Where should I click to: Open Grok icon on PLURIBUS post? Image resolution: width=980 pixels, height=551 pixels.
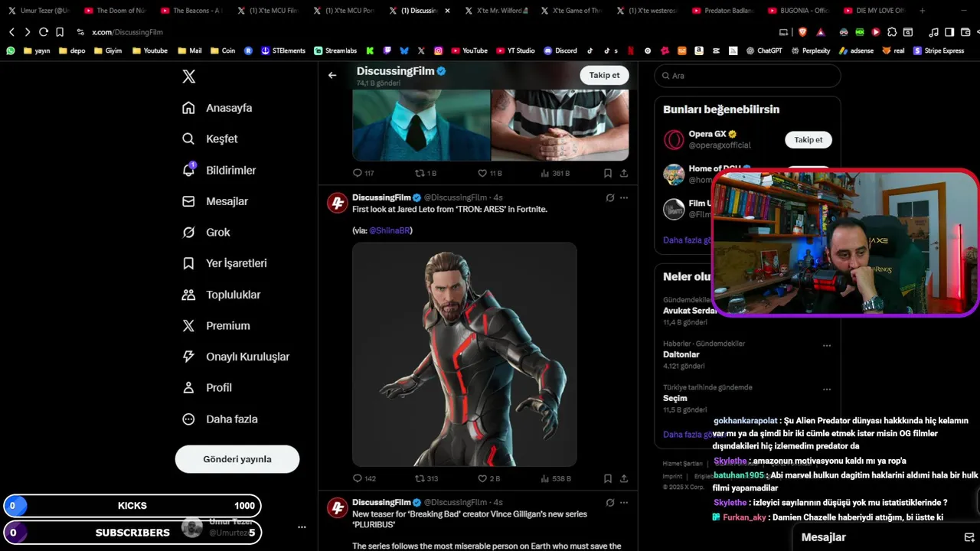610,503
